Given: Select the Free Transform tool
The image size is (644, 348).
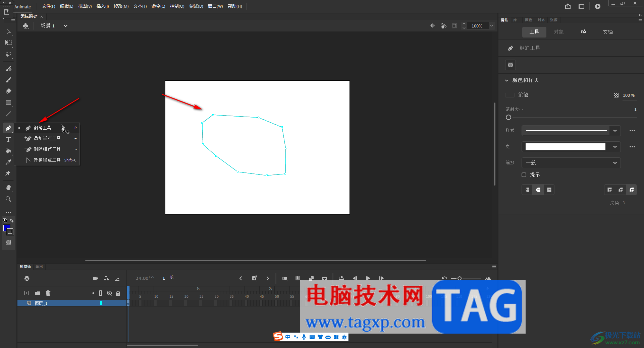Looking at the screenshot, I should [x=8, y=43].
